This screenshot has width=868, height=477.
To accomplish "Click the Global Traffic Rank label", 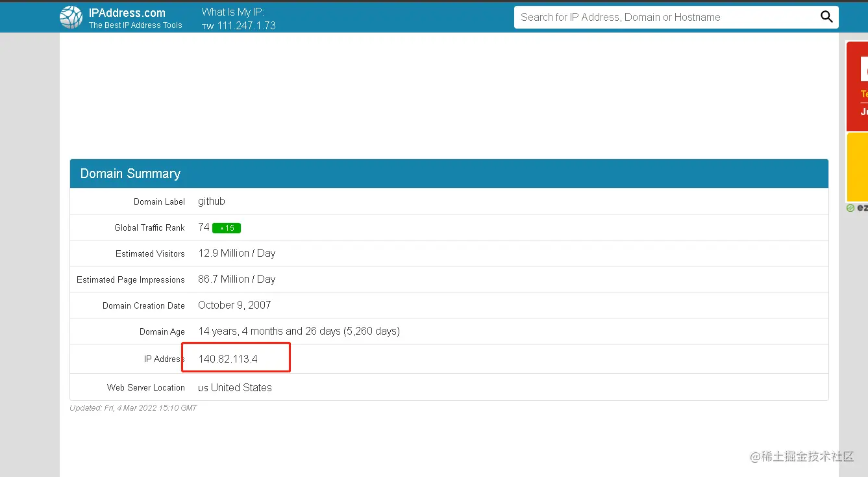I will (x=149, y=228).
